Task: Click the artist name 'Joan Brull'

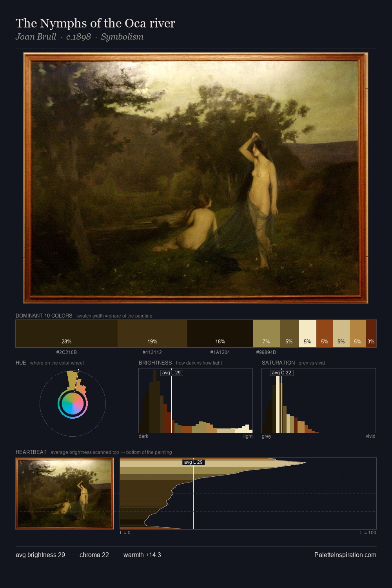Action: coord(36,37)
